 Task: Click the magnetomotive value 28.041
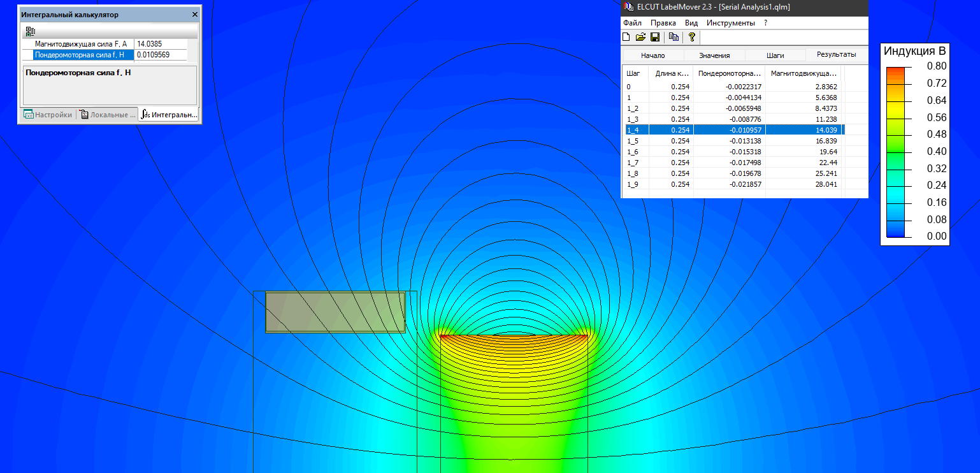826,184
